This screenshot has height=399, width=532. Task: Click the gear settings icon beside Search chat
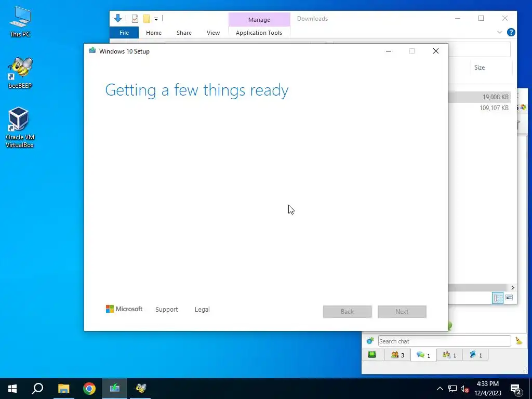[370, 341]
